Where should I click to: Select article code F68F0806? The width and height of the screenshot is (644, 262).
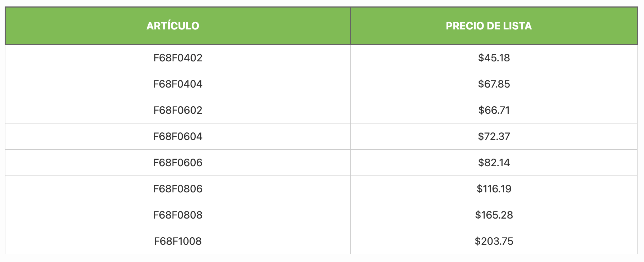tap(178, 189)
